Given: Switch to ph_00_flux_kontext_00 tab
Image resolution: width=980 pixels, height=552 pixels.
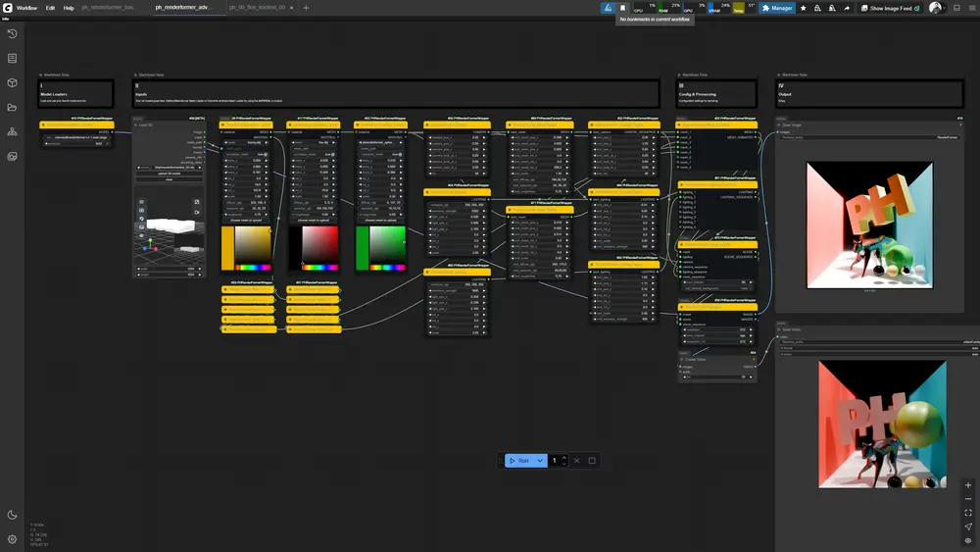Looking at the screenshot, I should click(x=257, y=8).
